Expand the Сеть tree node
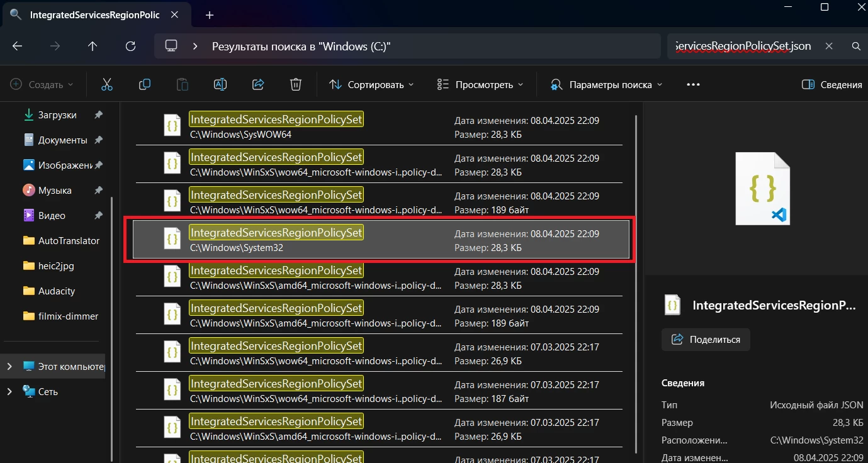This screenshot has width=868, height=463. click(x=9, y=391)
